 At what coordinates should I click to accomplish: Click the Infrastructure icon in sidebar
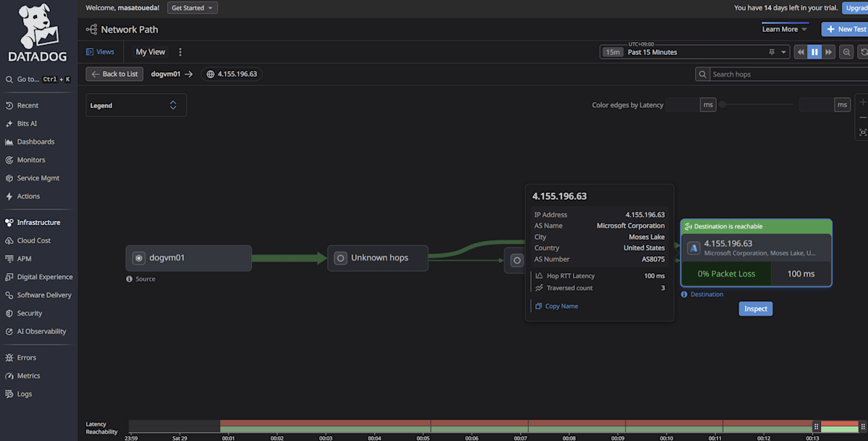click(x=9, y=222)
